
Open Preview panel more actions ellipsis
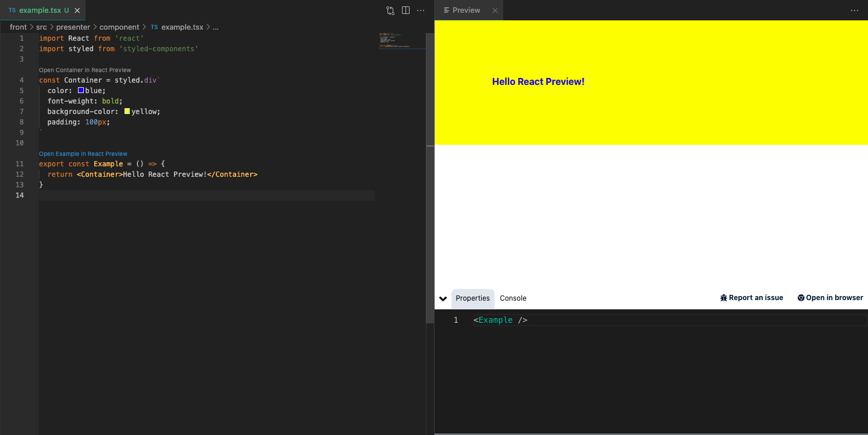pos(854,10)
